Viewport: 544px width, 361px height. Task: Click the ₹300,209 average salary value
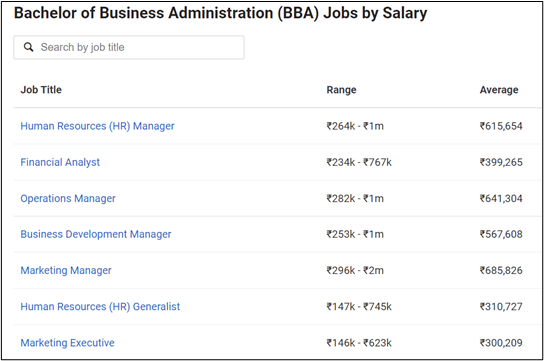click(501, 343)
